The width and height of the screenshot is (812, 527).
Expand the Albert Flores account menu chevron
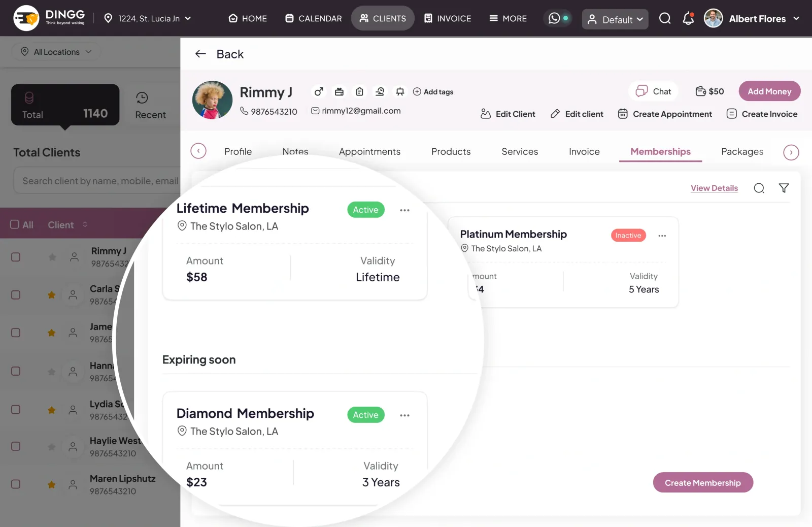point(796,18)
